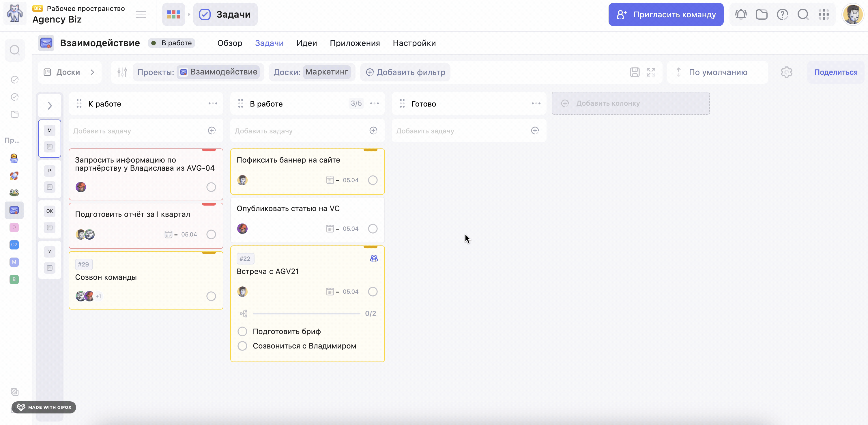The height and width of the screenshot is (425, 868).
Task: Open the Настройки tab
Action: pos(414,43)
